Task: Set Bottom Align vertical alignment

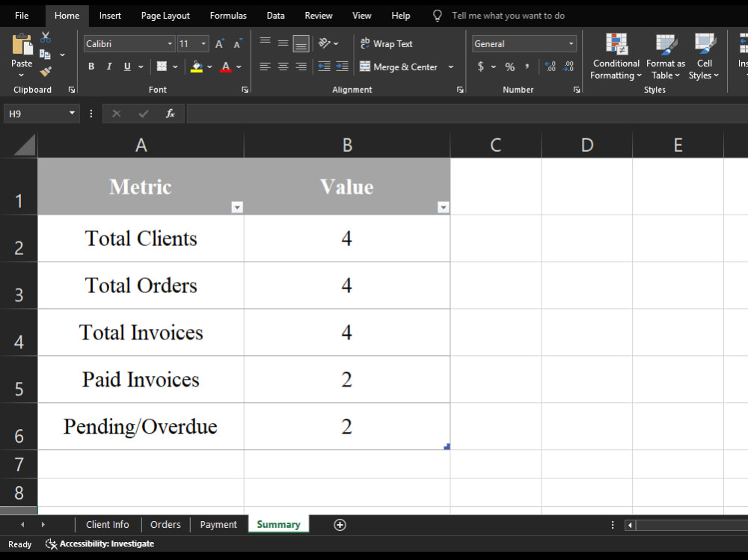Action: [301, 43]
